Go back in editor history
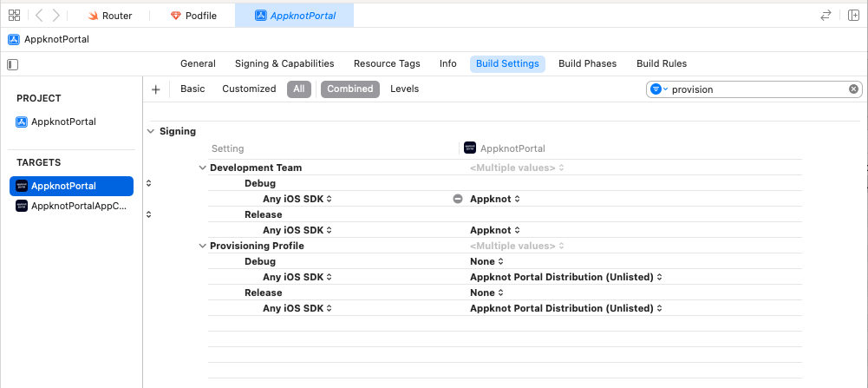The image size is (868, 388). [x=39, y=16]
